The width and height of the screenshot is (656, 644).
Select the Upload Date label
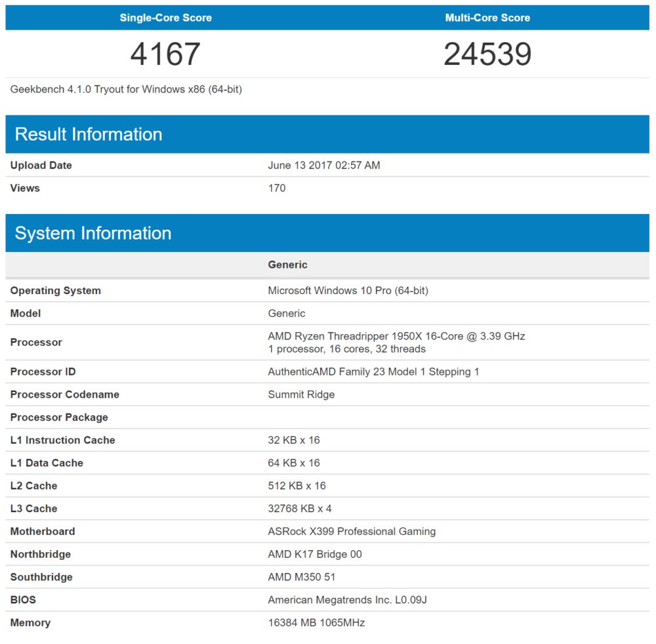pyautogui.click(x=41, y=165)
